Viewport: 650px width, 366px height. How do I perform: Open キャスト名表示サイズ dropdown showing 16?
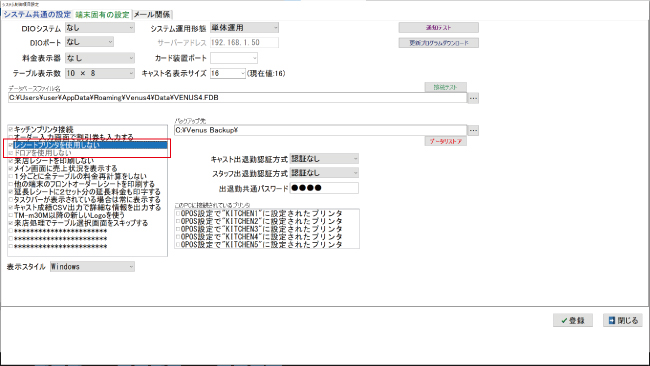(228, 73)
